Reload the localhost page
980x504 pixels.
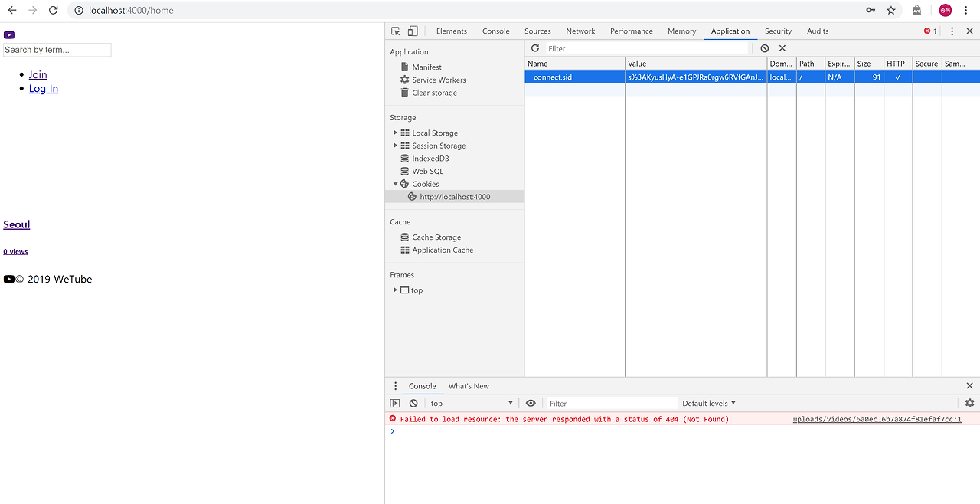[x=53, y=10]
